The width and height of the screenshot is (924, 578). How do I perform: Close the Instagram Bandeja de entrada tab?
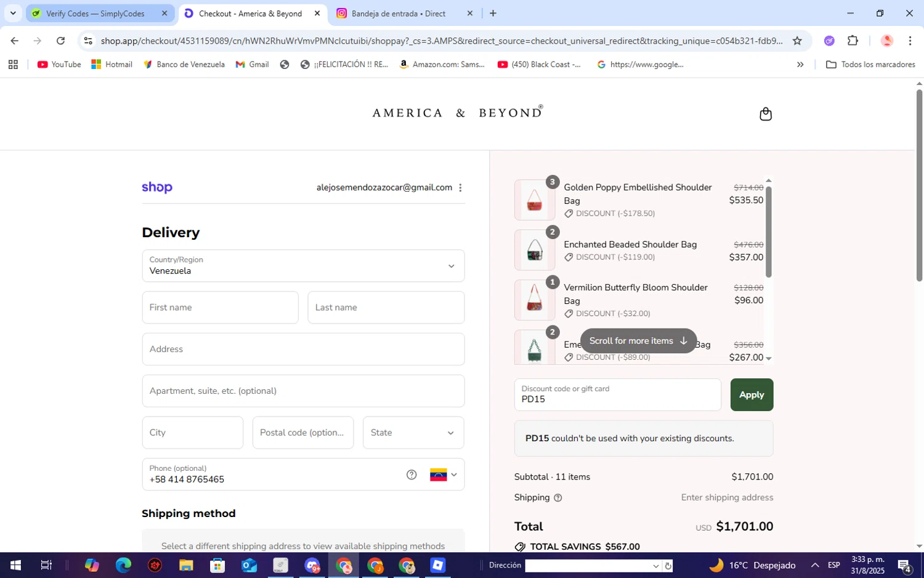point(470,13)
